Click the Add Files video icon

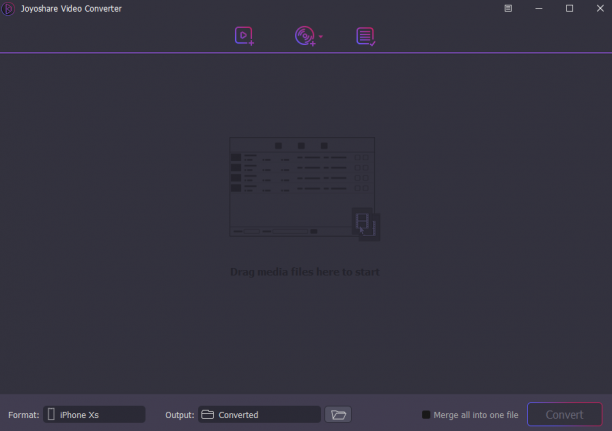(x=244, y=36)
